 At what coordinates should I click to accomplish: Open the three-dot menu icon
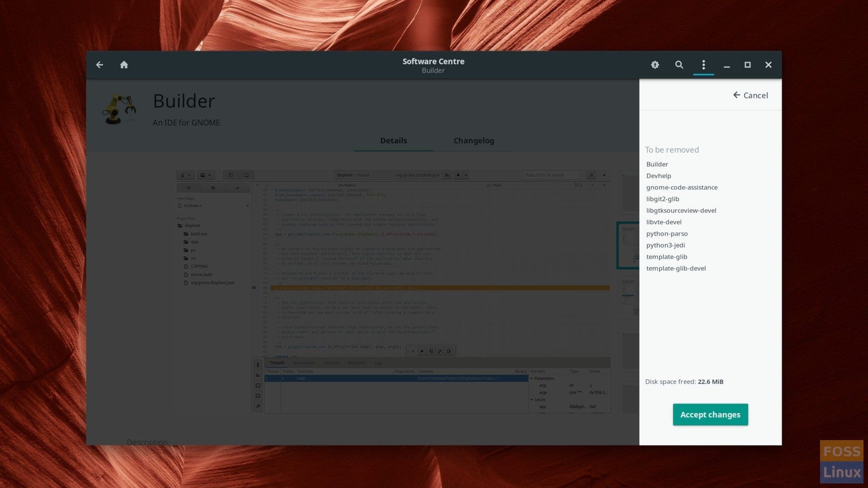(x=703, y=65)
